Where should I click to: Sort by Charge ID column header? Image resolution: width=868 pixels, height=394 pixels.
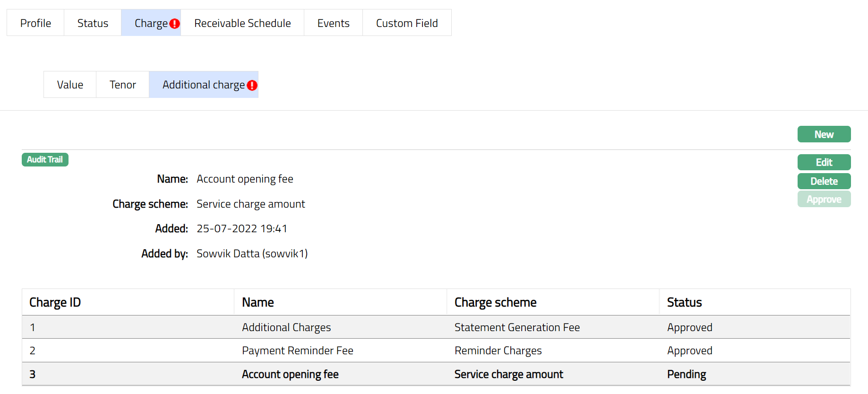(55, 302)
